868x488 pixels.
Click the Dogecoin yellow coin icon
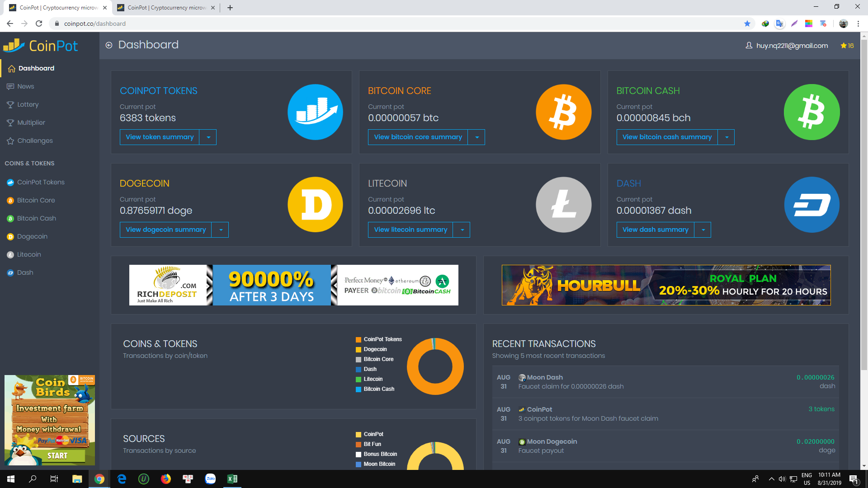(x=315, y=205)
